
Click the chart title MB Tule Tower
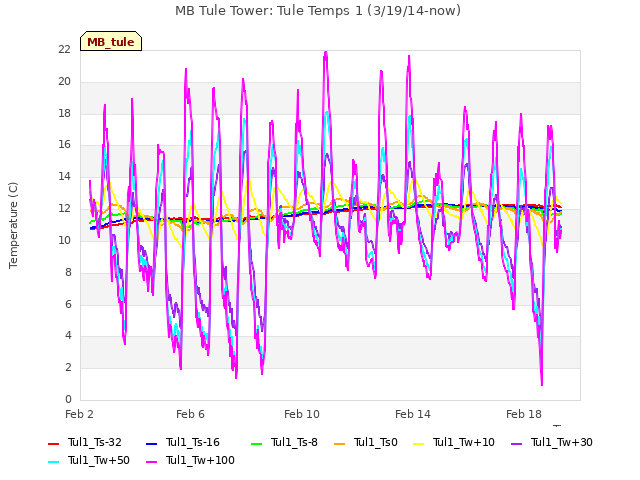pos(318,11)
